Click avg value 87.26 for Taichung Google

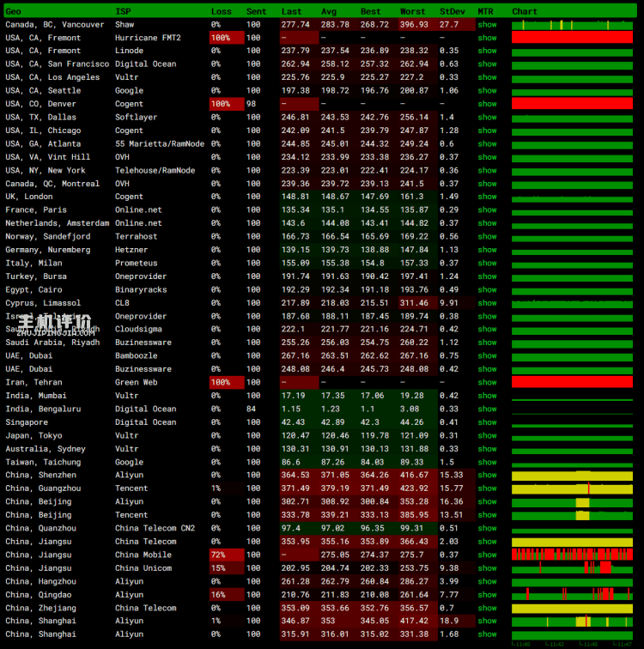[x=333, y=462]
